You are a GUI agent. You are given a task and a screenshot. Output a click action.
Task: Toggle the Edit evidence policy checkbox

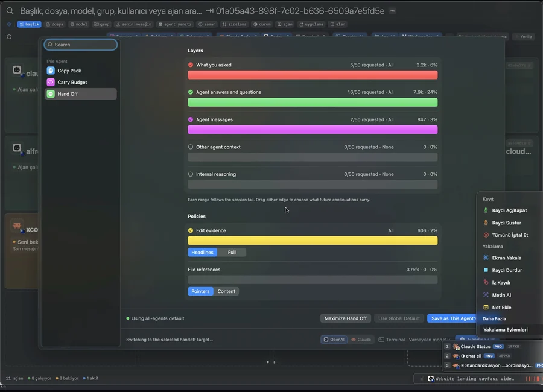(x=191, y=230)
